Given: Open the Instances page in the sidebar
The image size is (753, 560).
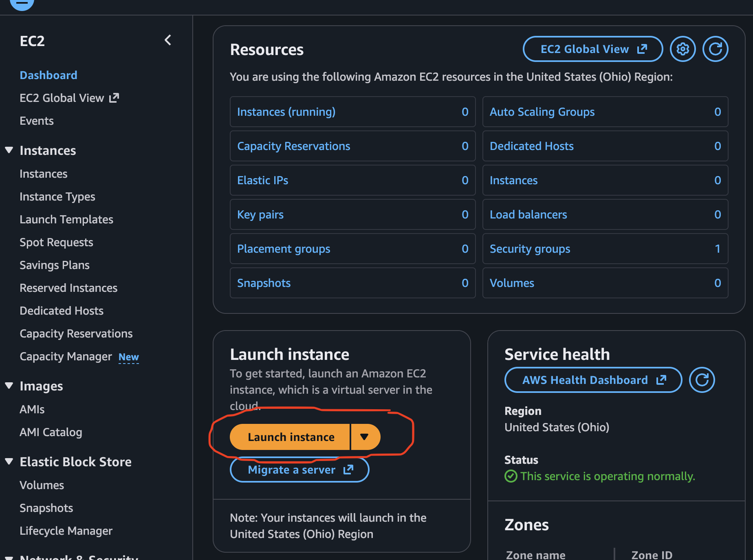Looking at the screenshot, I should coord(44,174).
